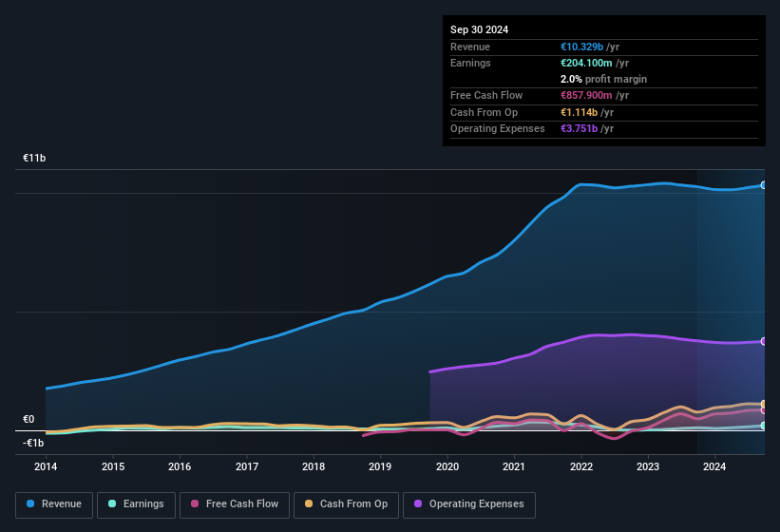The height and width of the screenshot is (532, 780).
Task: Click the purple Operating Expenses endpoint marker
Action: coord(764,341)
